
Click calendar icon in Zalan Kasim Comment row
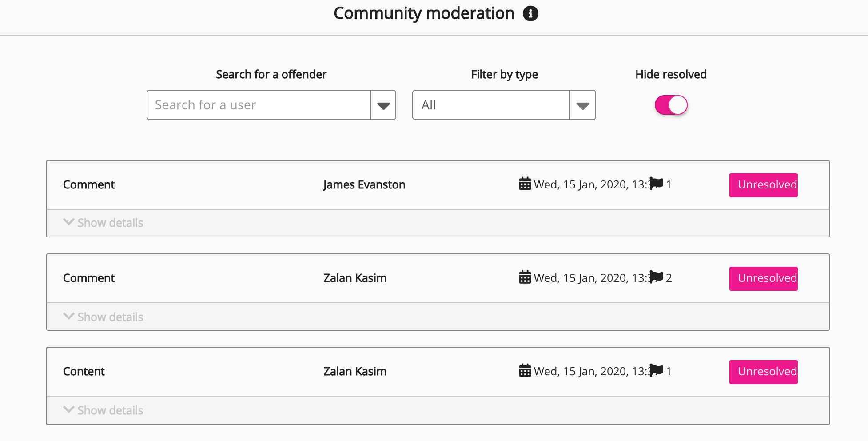(x=525, y=277)
